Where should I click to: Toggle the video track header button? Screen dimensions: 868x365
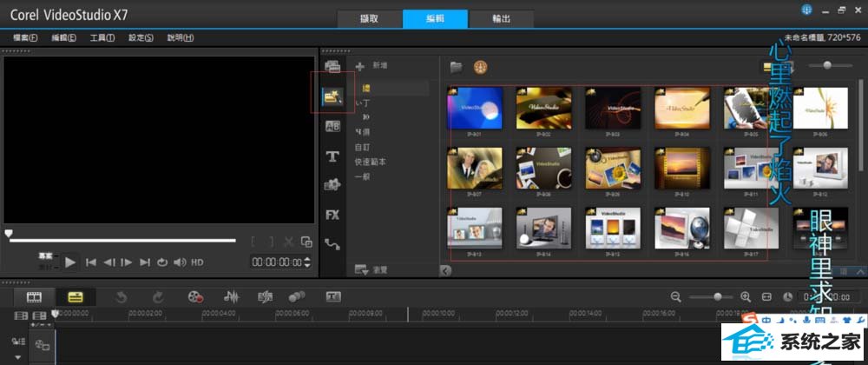coord(43,345)
